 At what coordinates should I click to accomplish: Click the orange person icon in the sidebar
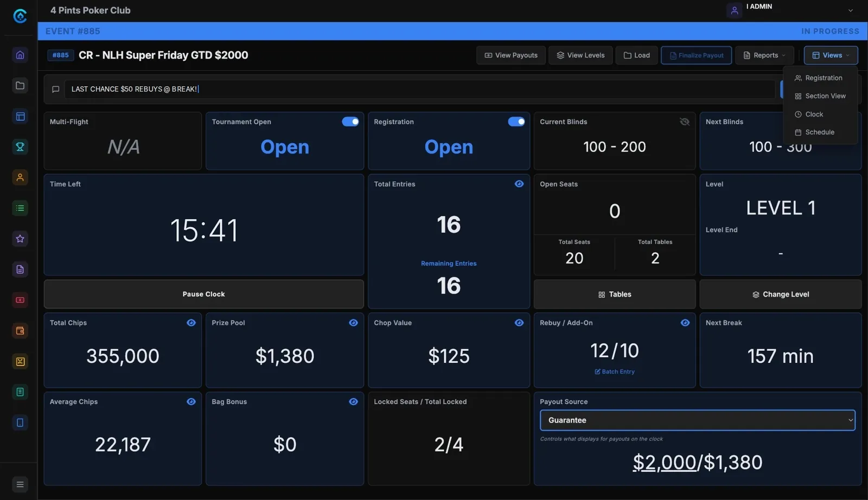20,177
